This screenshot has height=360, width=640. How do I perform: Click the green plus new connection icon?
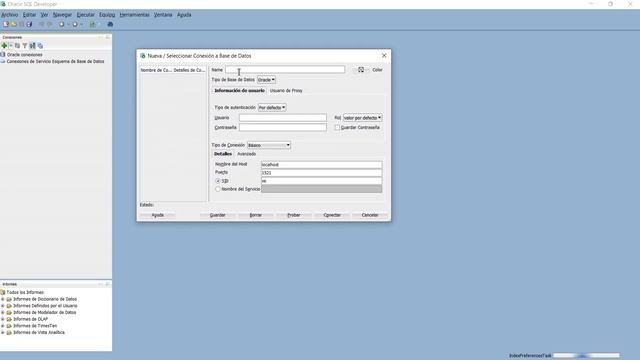point(4,46)
